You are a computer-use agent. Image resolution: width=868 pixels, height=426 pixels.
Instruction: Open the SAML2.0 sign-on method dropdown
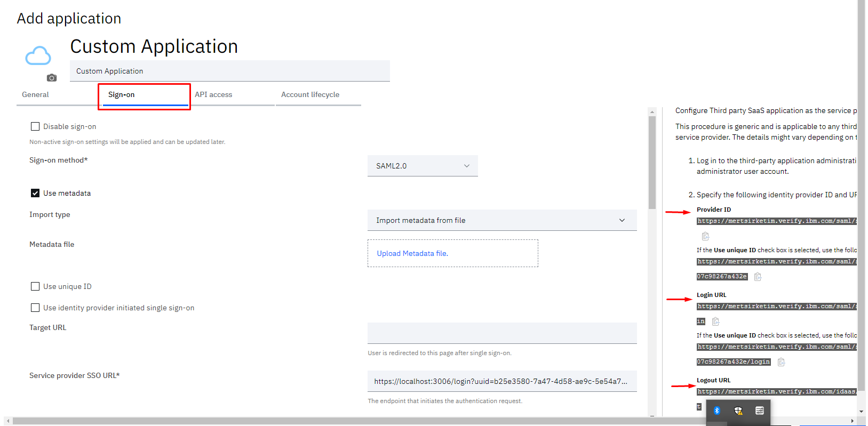click(423, 166)
